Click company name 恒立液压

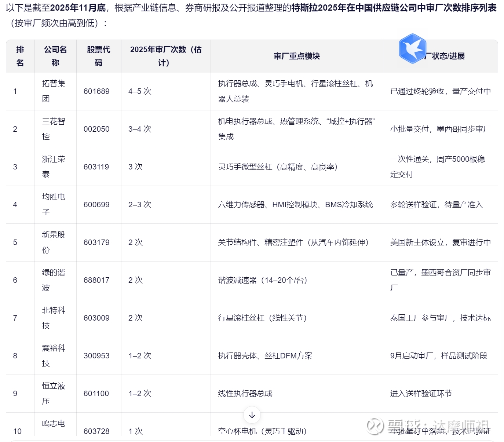(54, 394)
